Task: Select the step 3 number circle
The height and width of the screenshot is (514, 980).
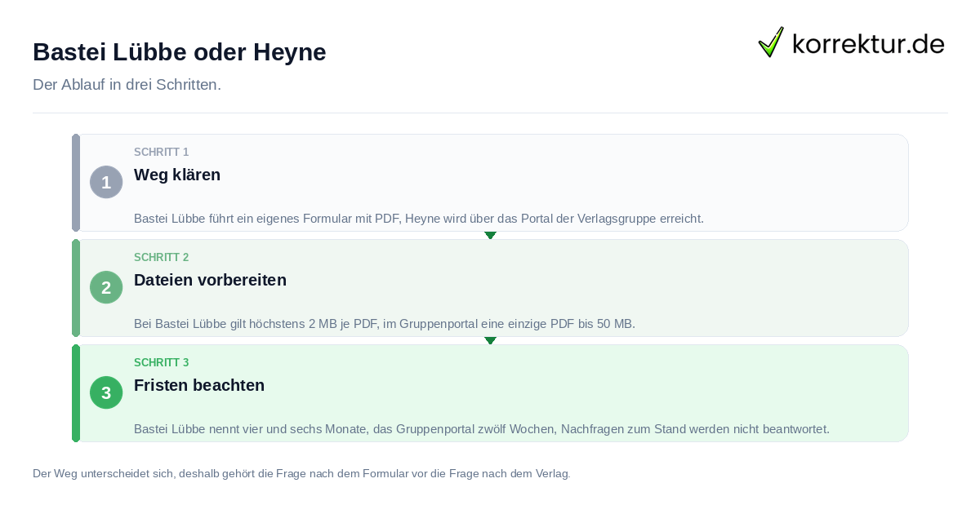Action: [x=106, y=392]
